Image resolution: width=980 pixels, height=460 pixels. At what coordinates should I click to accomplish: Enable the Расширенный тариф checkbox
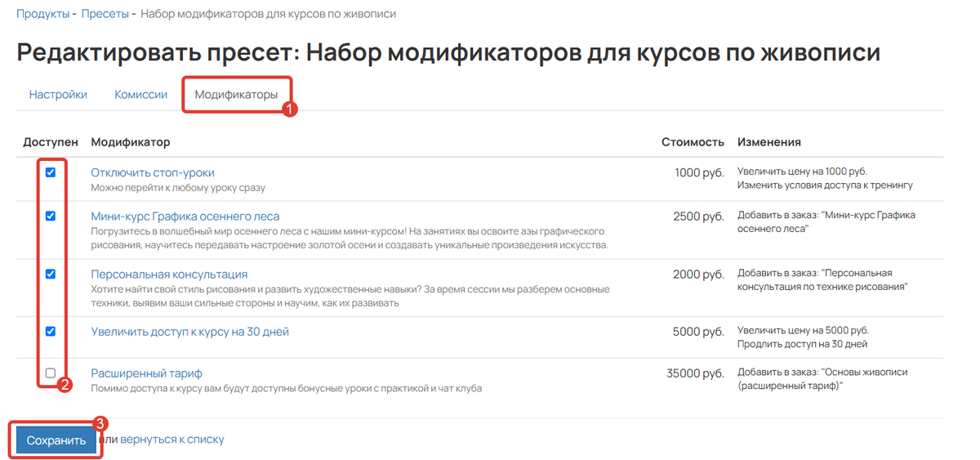point(51,373)
